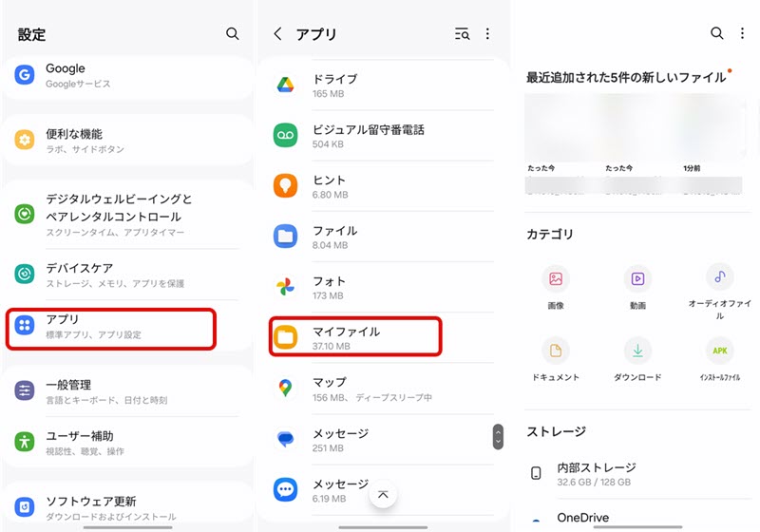Select the ビジュアル留守番電話 app icon
Image resolution: width=760 pixels, height=532 pixels.
pyautogui.click(x=286, y=135)
